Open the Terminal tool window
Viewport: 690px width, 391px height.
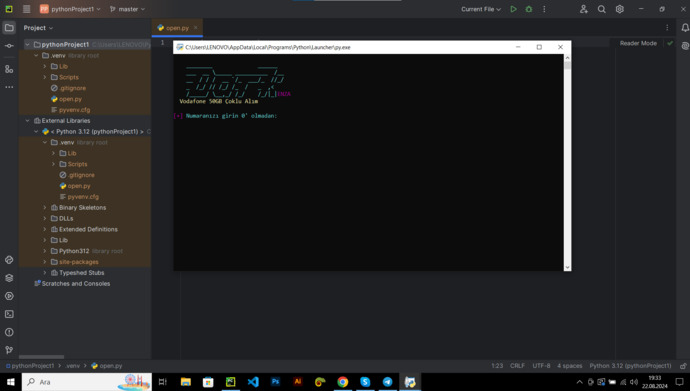(x=9, y=314)
